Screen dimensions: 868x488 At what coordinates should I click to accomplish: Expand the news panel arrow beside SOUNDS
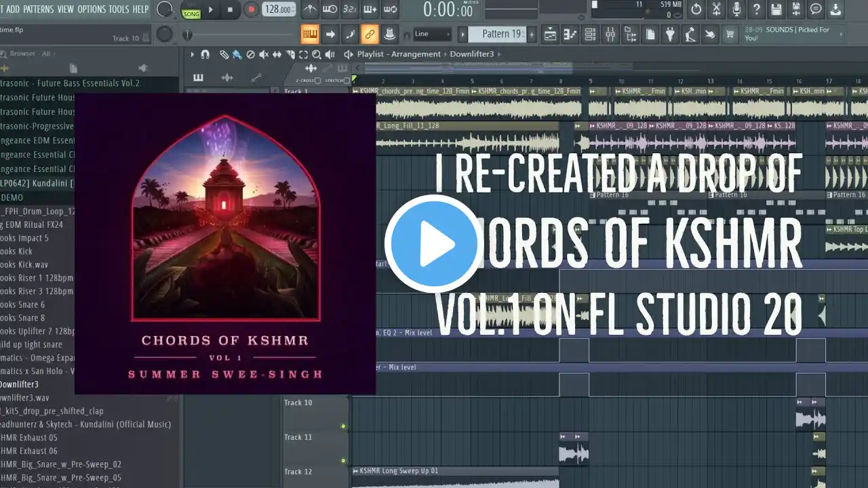click(x=842, y=35)
